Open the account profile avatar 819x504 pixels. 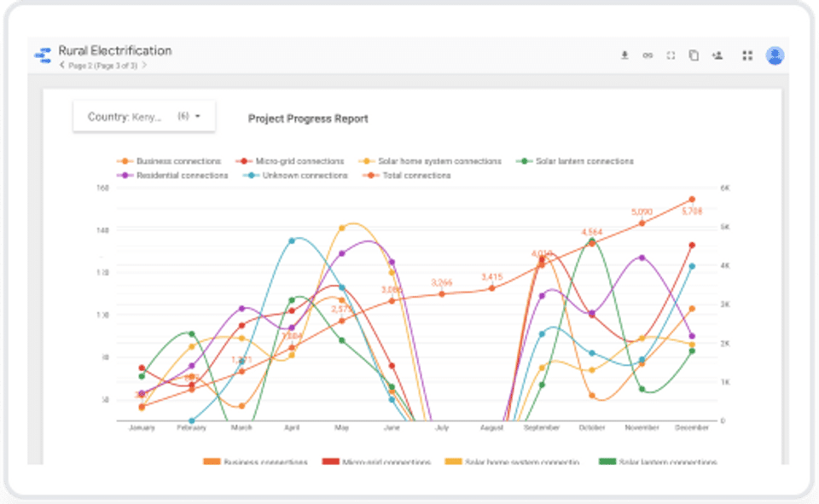pyautogui.click(x=775, y=55)
